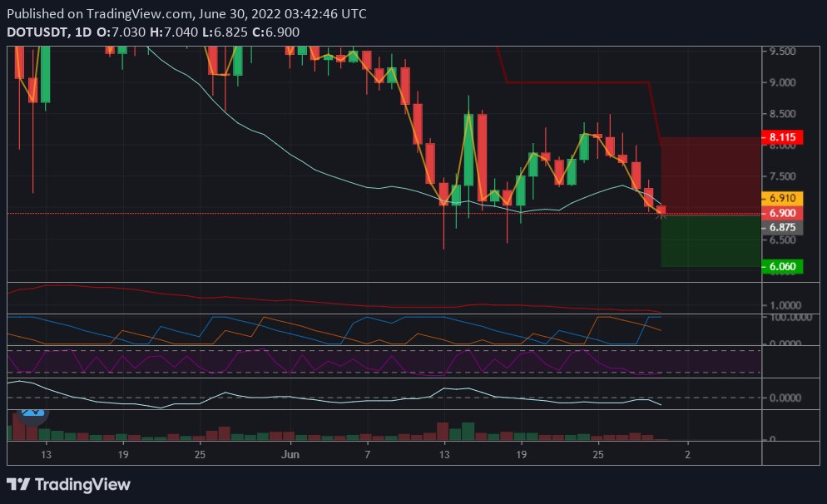Image resolution: width=827 pixels, height=504 pixels.
Task: Click the 8.500 price axis label
Action: pyautogui.click(x=783, y=113)
